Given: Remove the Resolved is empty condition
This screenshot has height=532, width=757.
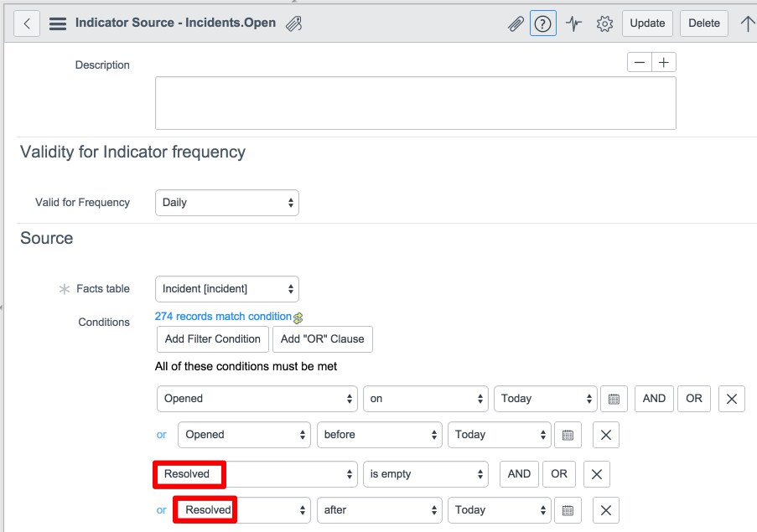Looking at the screenshot, I should tap(597, 474).
